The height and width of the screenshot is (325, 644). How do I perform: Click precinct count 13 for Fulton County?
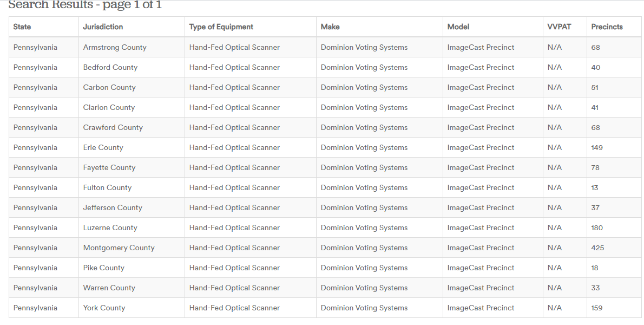click(x=595, y=188)
